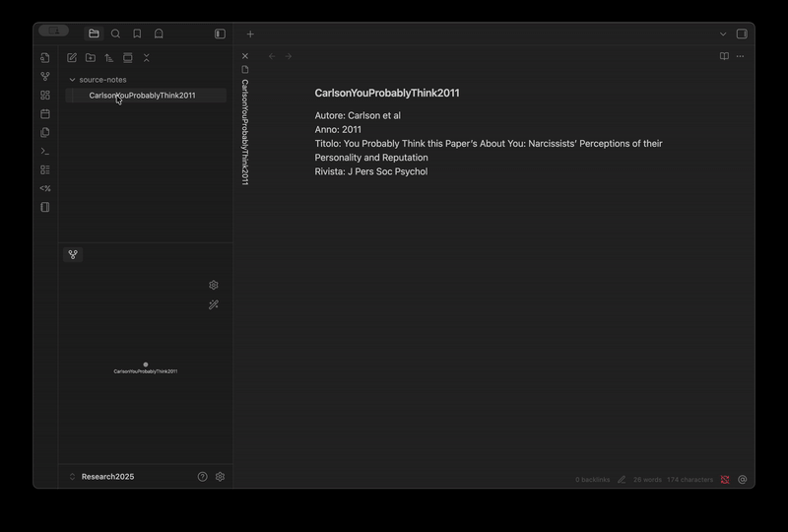
Task: Toggle the left sidebar
Action: click(x=220, y=33)
